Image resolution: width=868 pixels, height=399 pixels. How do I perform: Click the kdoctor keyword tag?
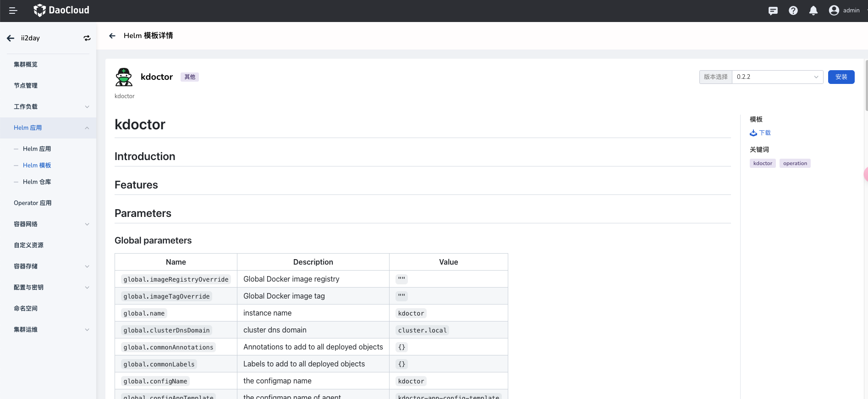tap(763, 163)
